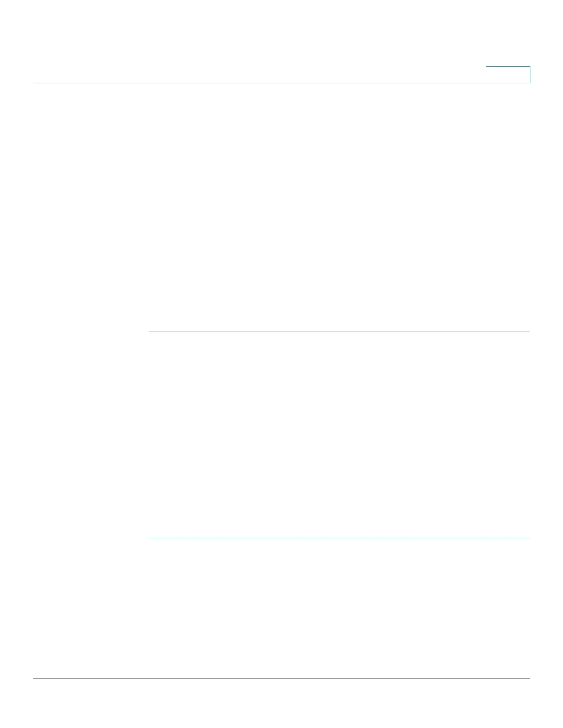The height and width of the screenshot is (728, 563).
Task: Click the blank area between the two dividers
Action: (x=339, y=434)
